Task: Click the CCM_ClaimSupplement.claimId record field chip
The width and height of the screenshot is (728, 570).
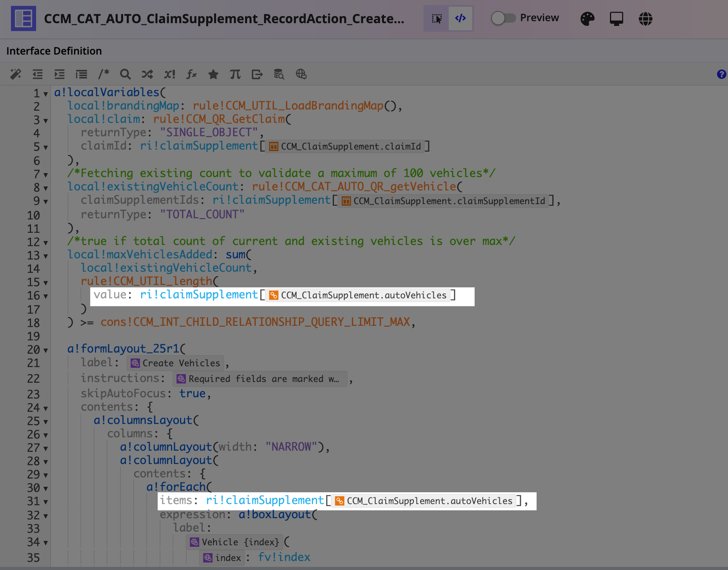Action: 345,146
